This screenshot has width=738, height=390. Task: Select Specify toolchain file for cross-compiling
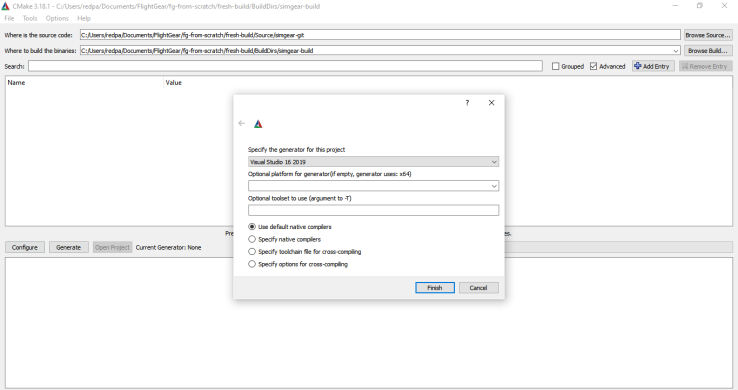point(305,252)
